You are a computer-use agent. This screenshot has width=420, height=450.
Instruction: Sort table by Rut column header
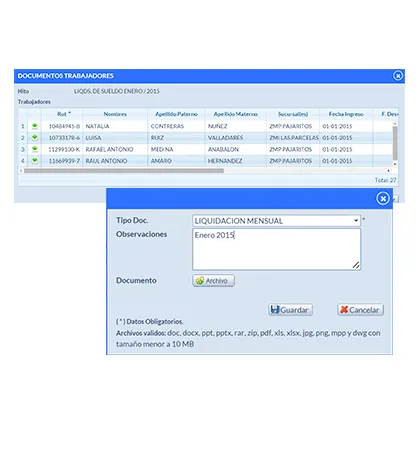[x=62, y=114]
